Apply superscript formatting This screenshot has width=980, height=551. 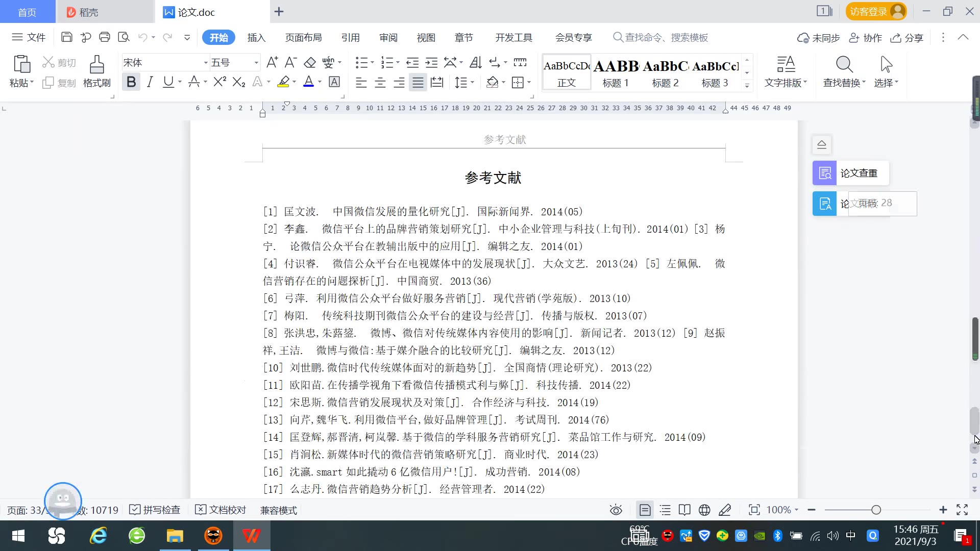(x=219, y=82)
